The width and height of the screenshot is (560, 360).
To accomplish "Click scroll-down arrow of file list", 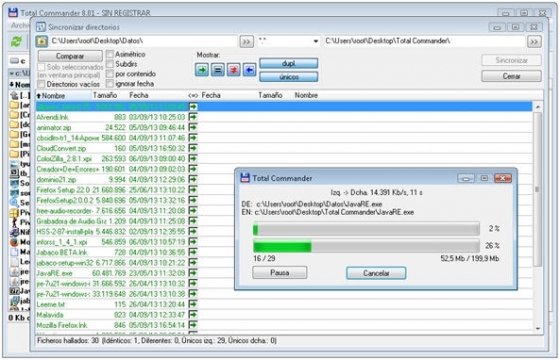I will [538, 329].
